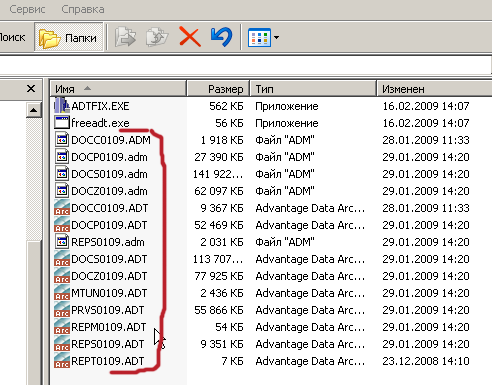Click the Views toolbar icon
The height and width of the screenshot is (385, 492).
(x=259, y=37)
